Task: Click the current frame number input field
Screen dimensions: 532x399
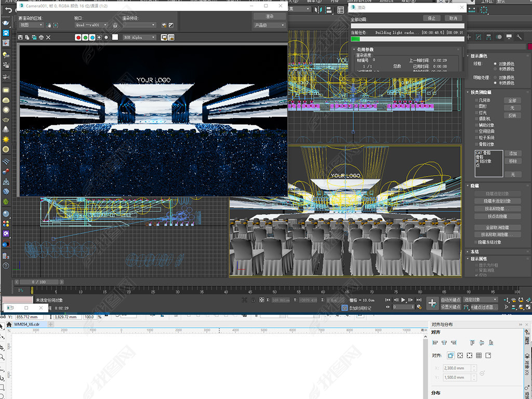Action: (x=403, y=307)
